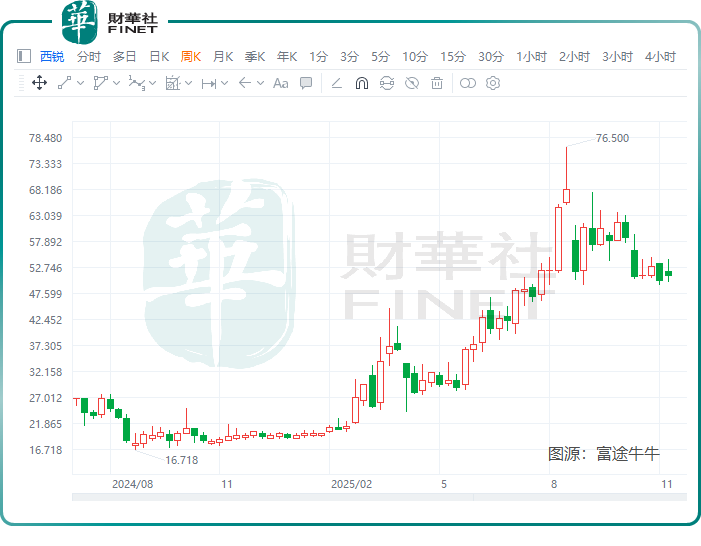Toggle the left sidebar panel icon
Screen dimensions: 701x546
coord(24,57)
